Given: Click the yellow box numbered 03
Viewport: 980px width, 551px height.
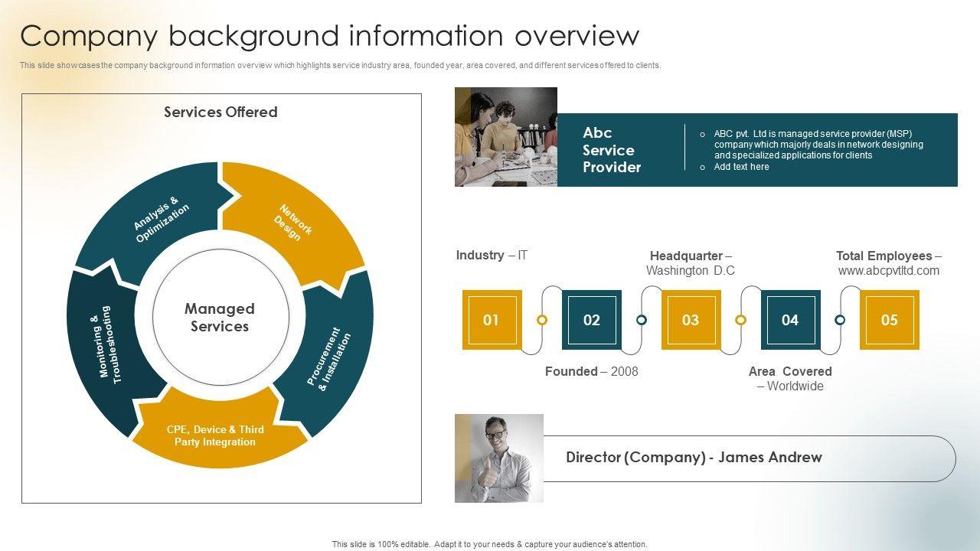Looking at the screenshot, I should 691,320.
